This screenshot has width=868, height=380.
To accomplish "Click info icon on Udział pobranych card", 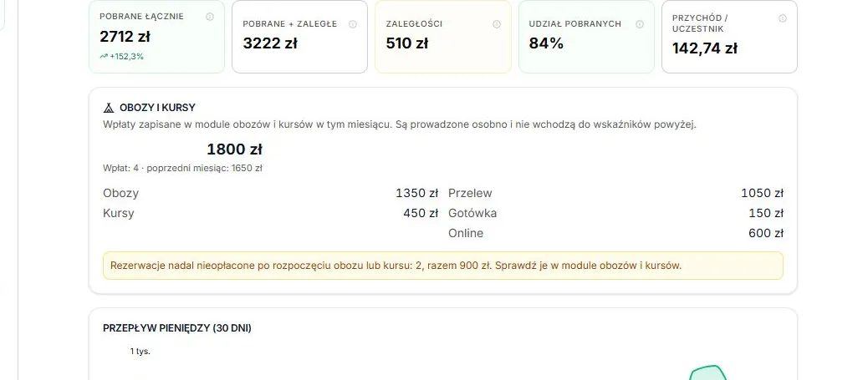I will pos(640,23).
